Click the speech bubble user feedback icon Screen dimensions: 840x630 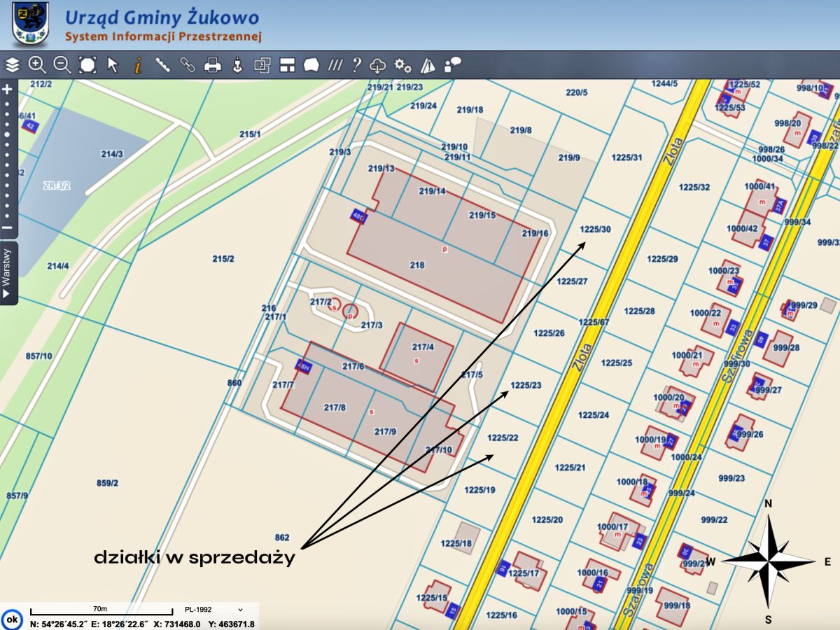[x=453, y=65]
